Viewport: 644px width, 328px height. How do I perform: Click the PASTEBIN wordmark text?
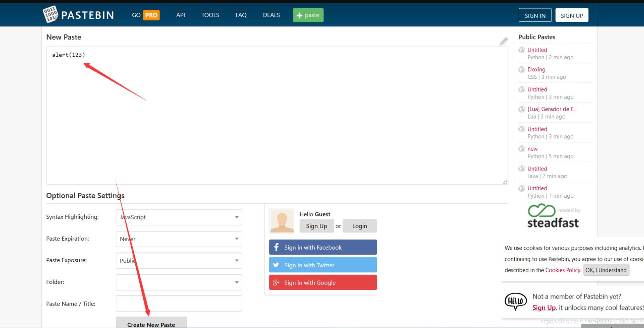click(88, 15)
